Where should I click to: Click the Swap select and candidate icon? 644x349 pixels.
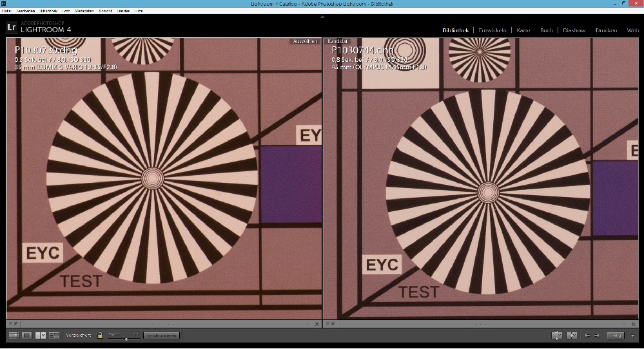tap(557, 335)
